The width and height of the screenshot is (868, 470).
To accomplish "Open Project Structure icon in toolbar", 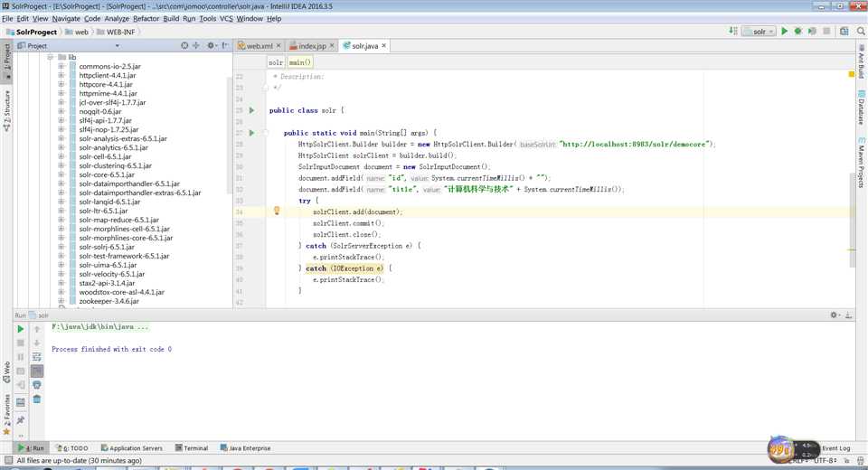I will pyautogui.click(x=844, y=32).
